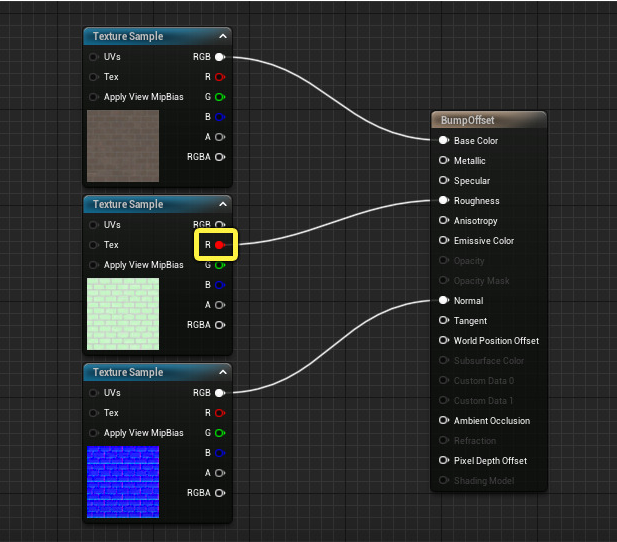Click disabled Opacity Mask pin on BumpOffset
Screen dimensions: 617x542
coord(444,281)
